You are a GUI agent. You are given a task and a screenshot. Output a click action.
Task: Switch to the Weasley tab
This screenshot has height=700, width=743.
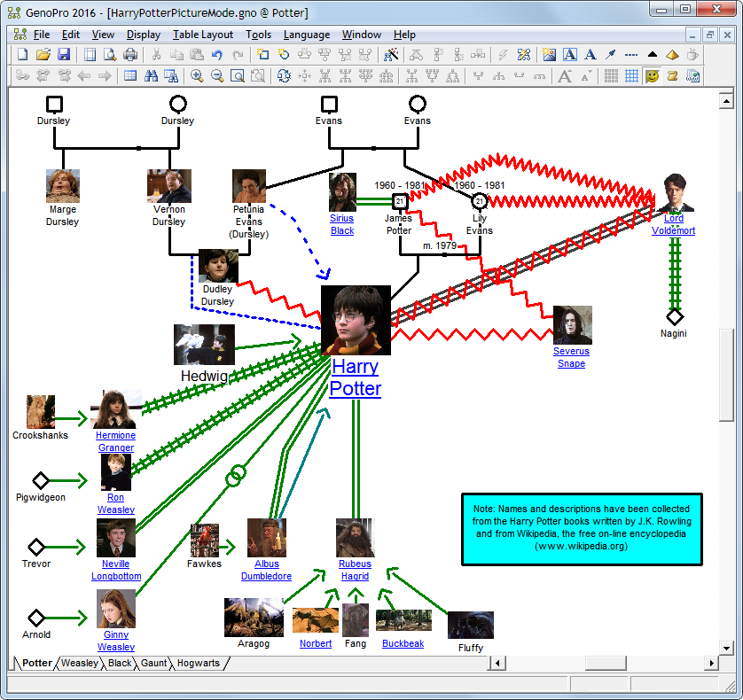tap(80, 663)
